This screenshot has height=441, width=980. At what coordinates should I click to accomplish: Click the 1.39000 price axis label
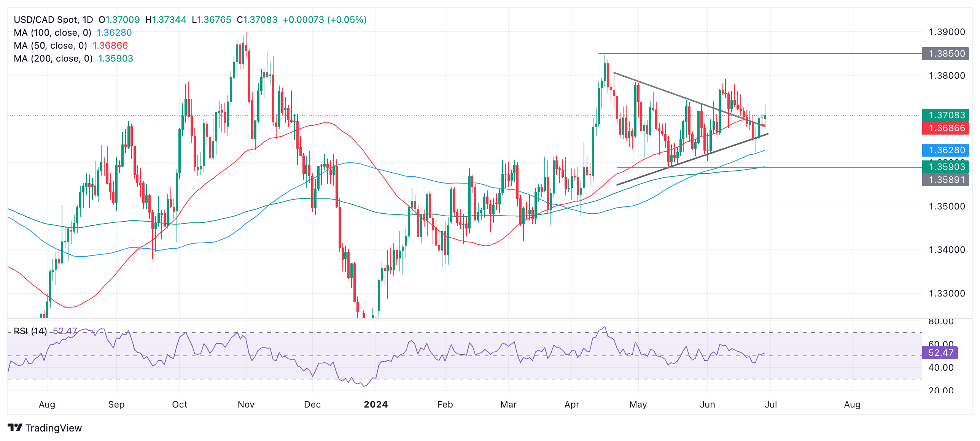coord(947,32)
